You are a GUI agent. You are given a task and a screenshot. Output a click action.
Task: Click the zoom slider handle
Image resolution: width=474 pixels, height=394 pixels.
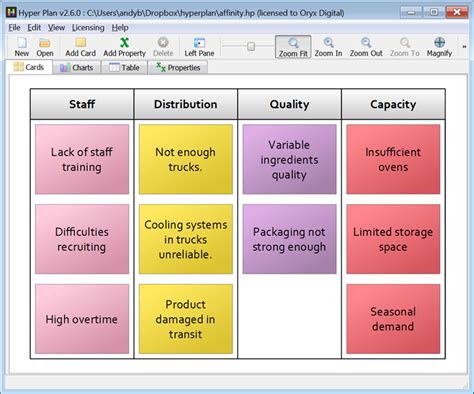tap(251, 46)
